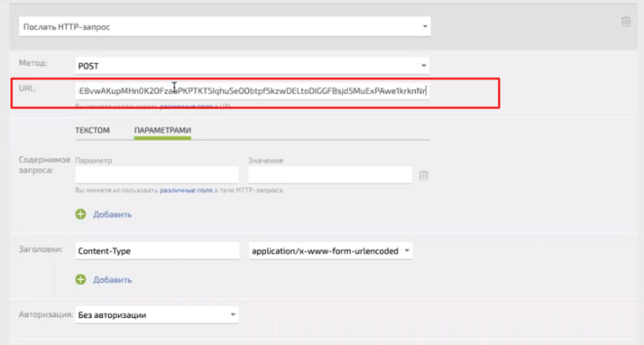Click the Параметр name input field
644x345 pixels.
tap(157, 175)
